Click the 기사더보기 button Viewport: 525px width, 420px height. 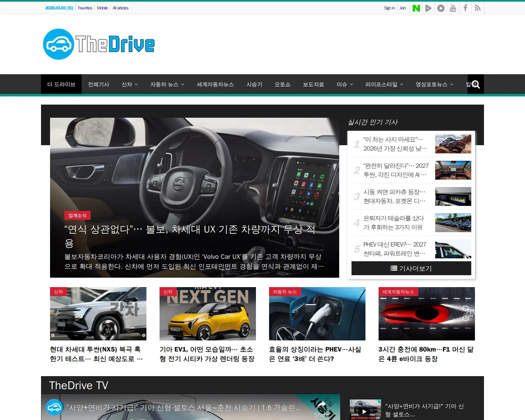pyautogui.click(x=411, y=268)
